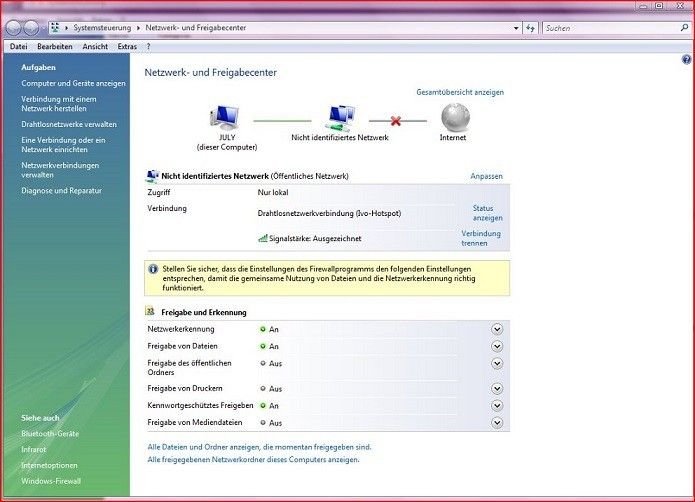Click the Internet globe icon
695x502 pixels.
tap(455, 117)
